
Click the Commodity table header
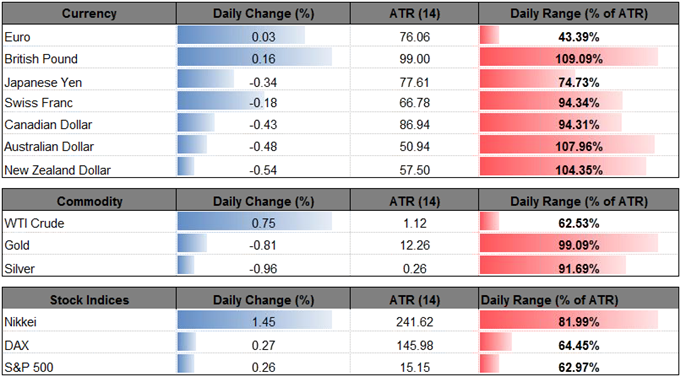click(x=89, y=201)
